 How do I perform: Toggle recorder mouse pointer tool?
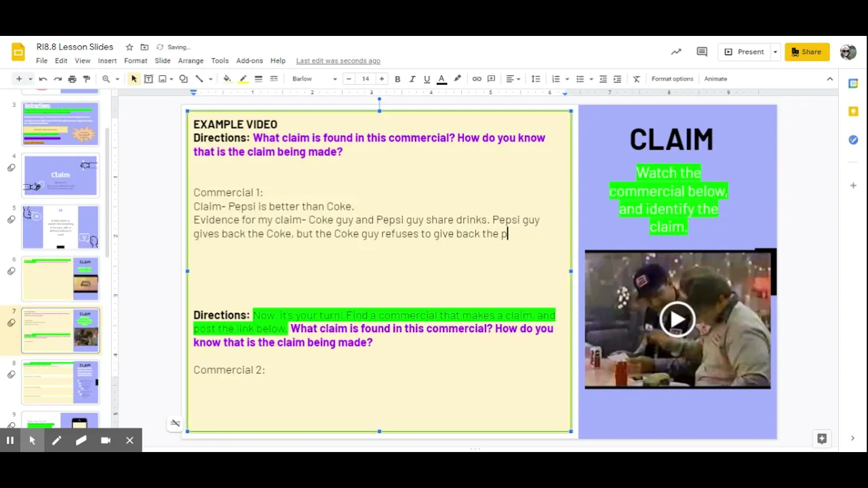(32, 441)
